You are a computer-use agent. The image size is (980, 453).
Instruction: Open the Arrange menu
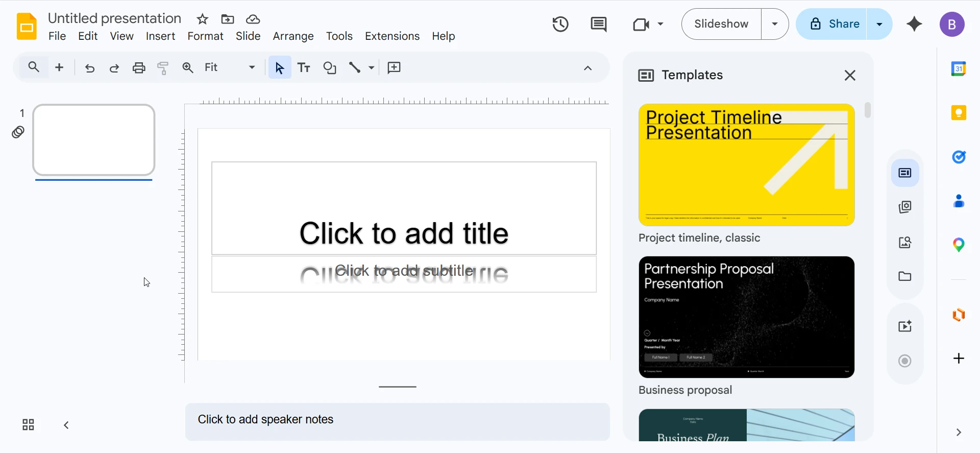(x=293, y=36)
